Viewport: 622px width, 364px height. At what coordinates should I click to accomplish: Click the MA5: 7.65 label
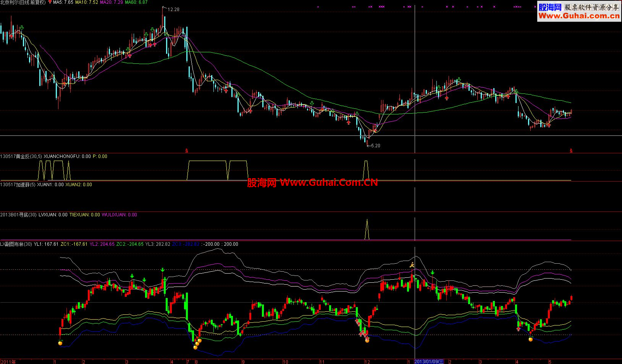point(63,2)
